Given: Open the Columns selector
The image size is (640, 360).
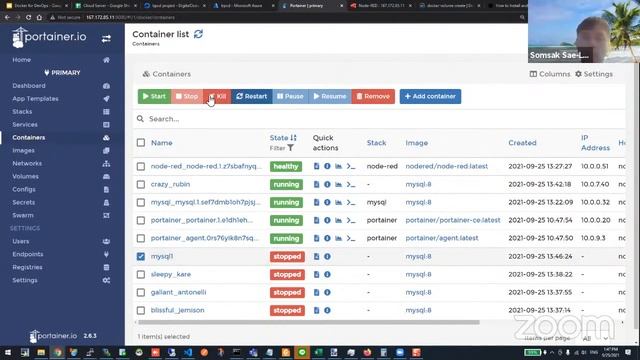Looking at the screenshot, I should tap(550, 74).
